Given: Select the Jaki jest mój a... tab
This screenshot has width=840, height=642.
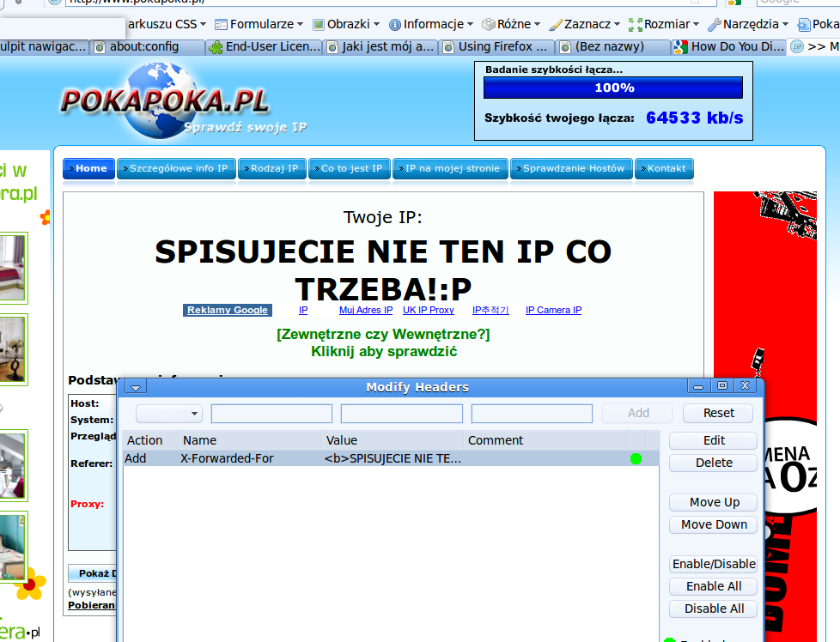Looking at the screenshot, I should (380, 47).
